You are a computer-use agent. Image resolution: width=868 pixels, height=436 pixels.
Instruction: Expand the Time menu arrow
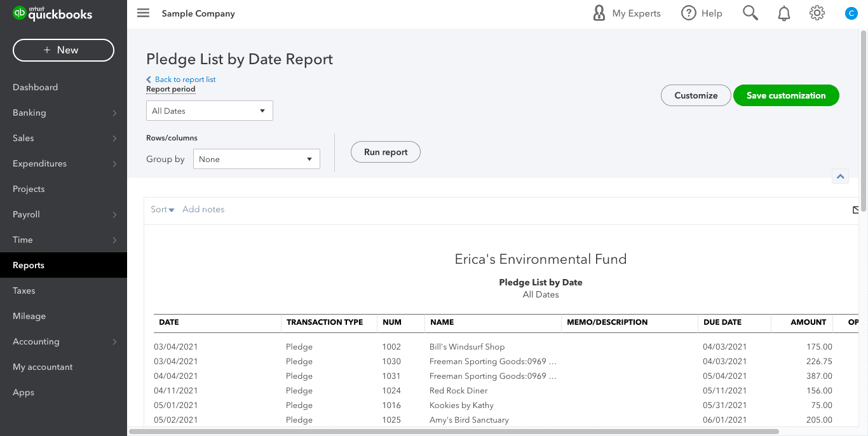(114, 240)
